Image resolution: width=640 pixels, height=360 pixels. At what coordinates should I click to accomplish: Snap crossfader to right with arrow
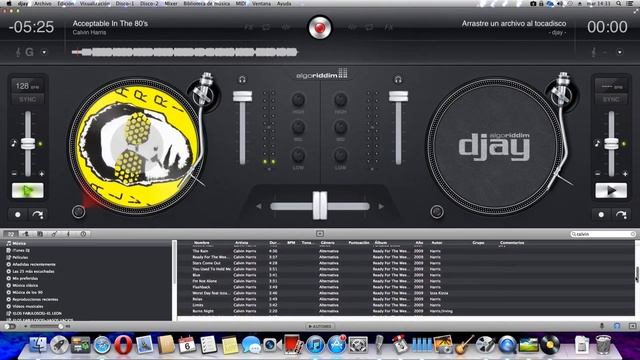(x=381, y=207)
